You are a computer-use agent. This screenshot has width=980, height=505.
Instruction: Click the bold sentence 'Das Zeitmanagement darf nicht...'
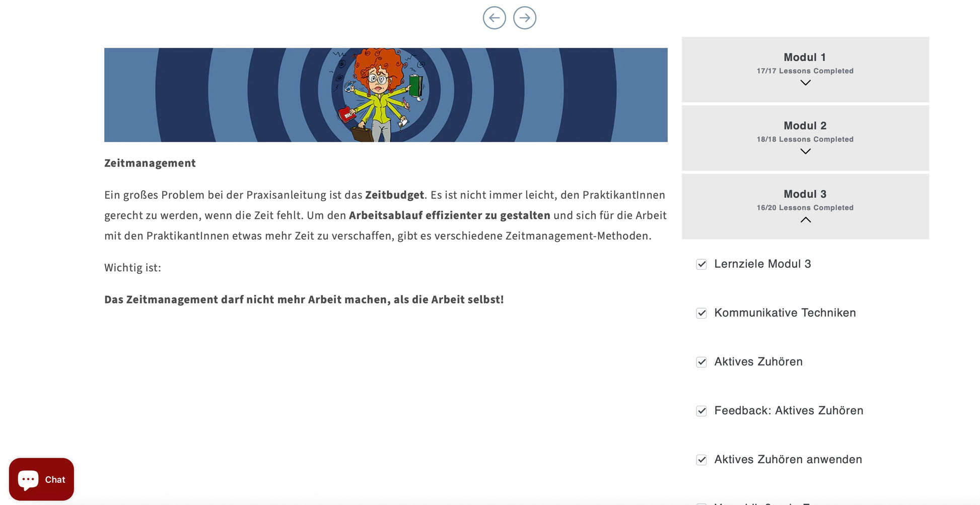point(304,300)
